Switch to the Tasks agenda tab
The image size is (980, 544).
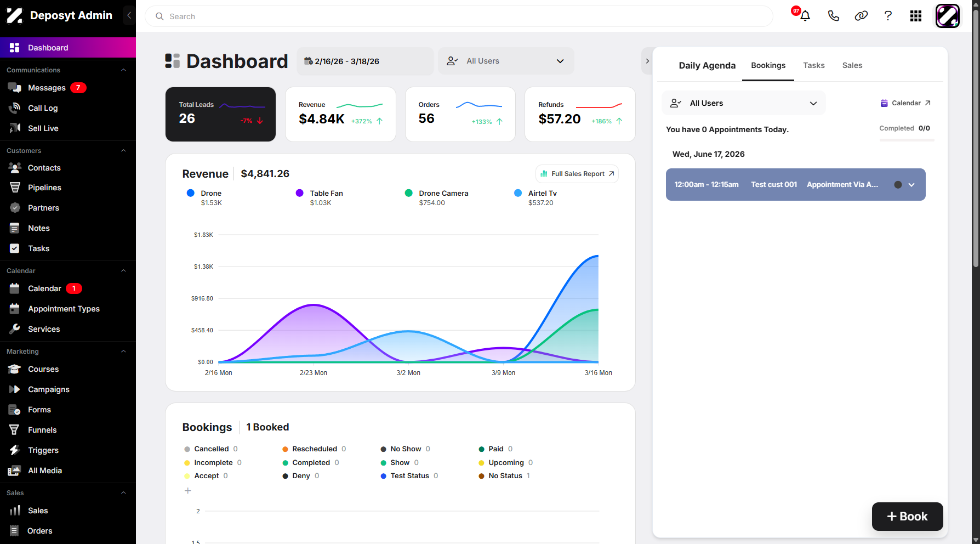pyautogui.click(x=814, y=65)
